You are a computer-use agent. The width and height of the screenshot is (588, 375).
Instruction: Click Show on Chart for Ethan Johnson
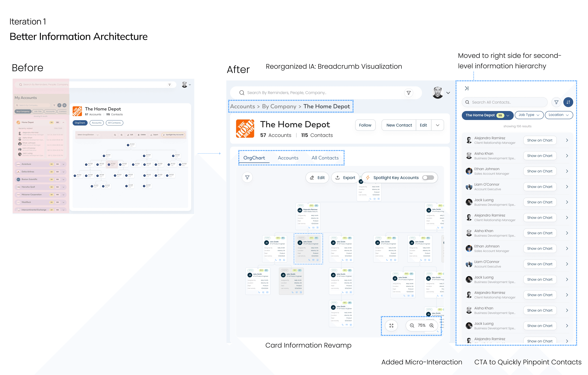pos(539,171)
